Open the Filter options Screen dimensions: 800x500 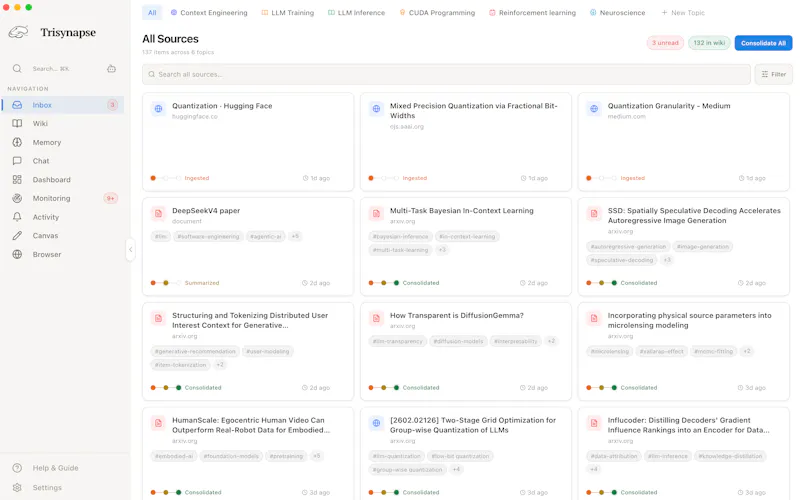(x=773, y=74)
